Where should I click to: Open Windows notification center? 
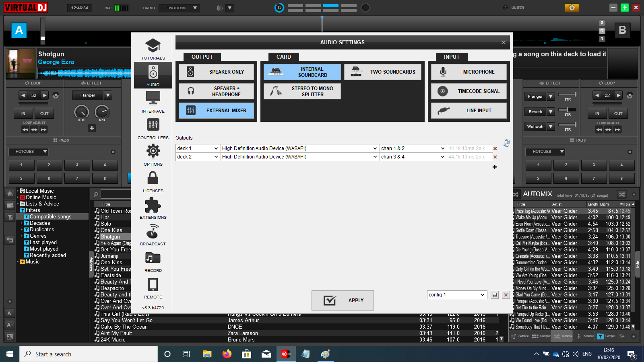click(632, 354)
